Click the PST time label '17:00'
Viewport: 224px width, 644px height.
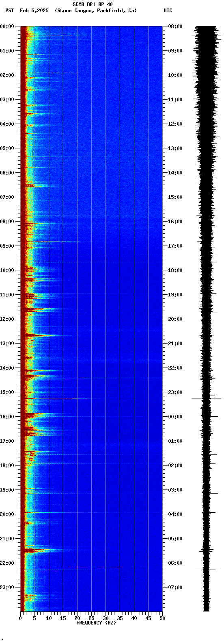pos(7,441)
